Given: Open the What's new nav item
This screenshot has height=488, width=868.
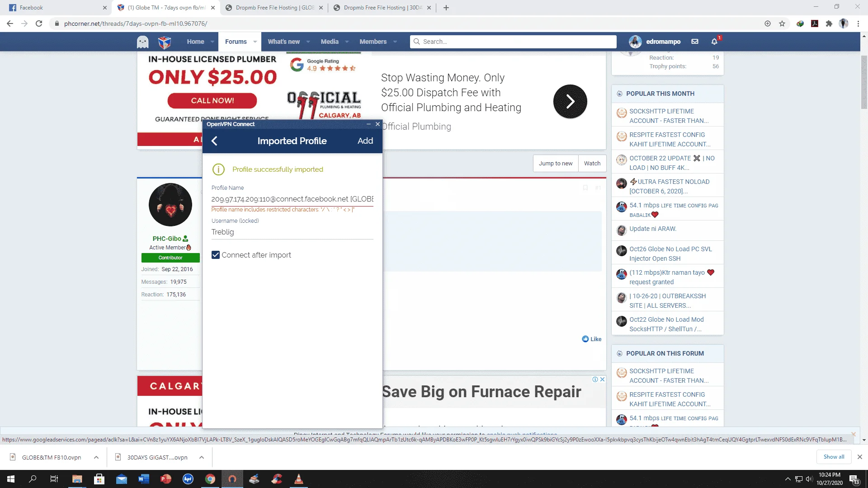Looking at the screenshot, I should pyautogui.click(x=284, y=42).
